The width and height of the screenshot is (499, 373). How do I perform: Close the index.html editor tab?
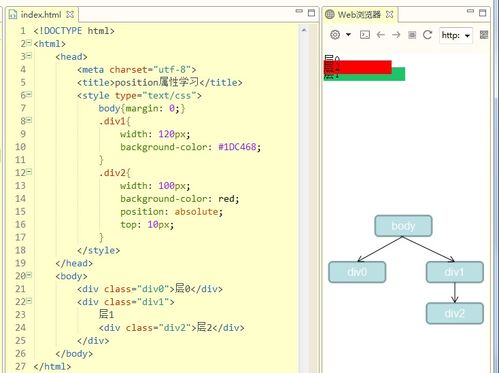tap(70, 14)
